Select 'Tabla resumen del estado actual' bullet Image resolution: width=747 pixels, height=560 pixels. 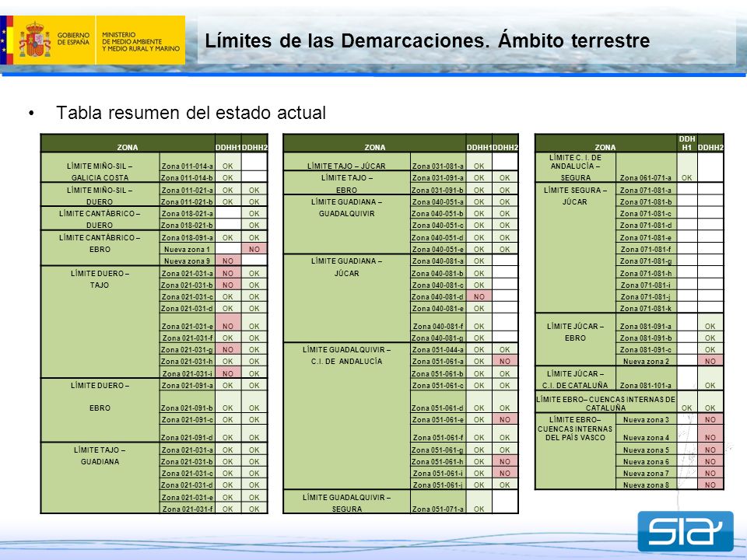click(x=191, y=113)
